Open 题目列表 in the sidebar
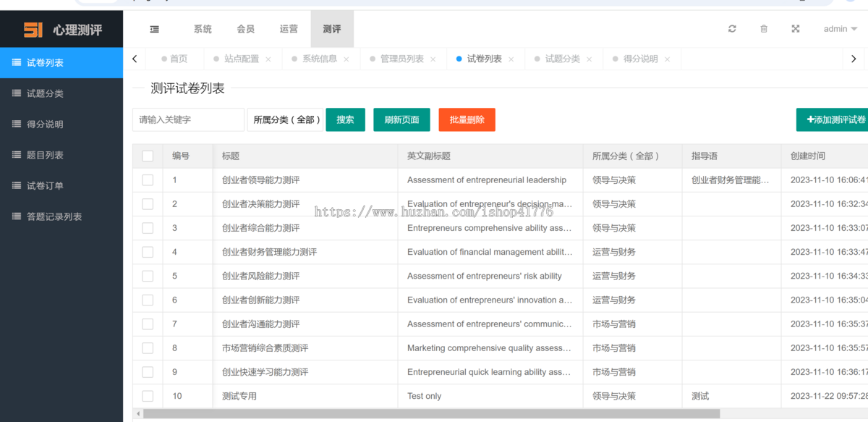This screenshot has width=868, height=422. pos(61,155)
